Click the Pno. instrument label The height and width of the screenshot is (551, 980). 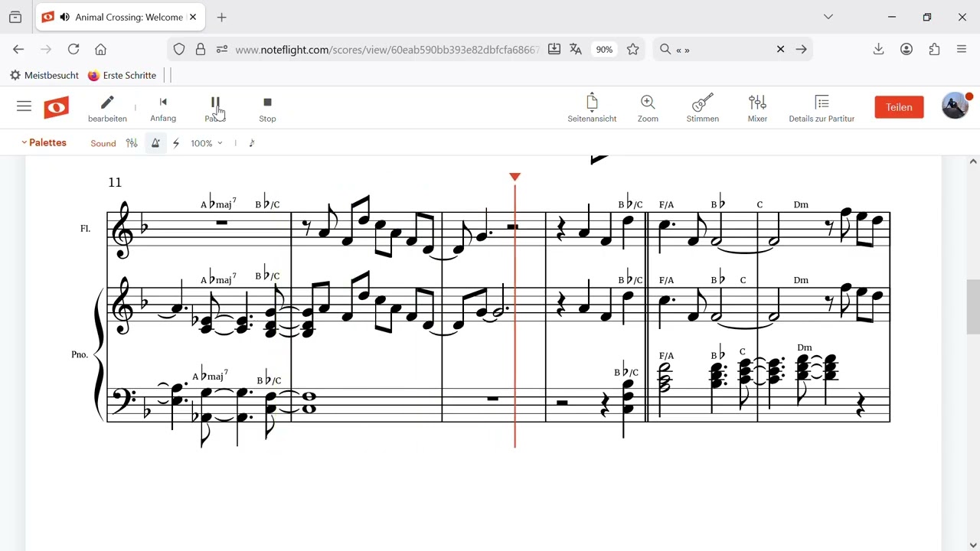pyautogui.click(x=80, y=354)
